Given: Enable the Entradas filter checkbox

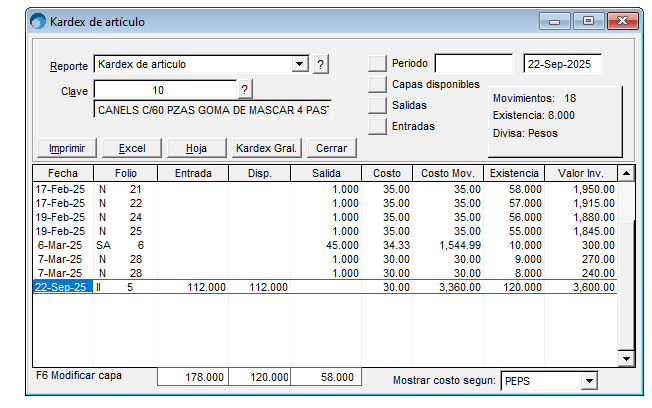Looking at the screenshot, I should (376, 126).
